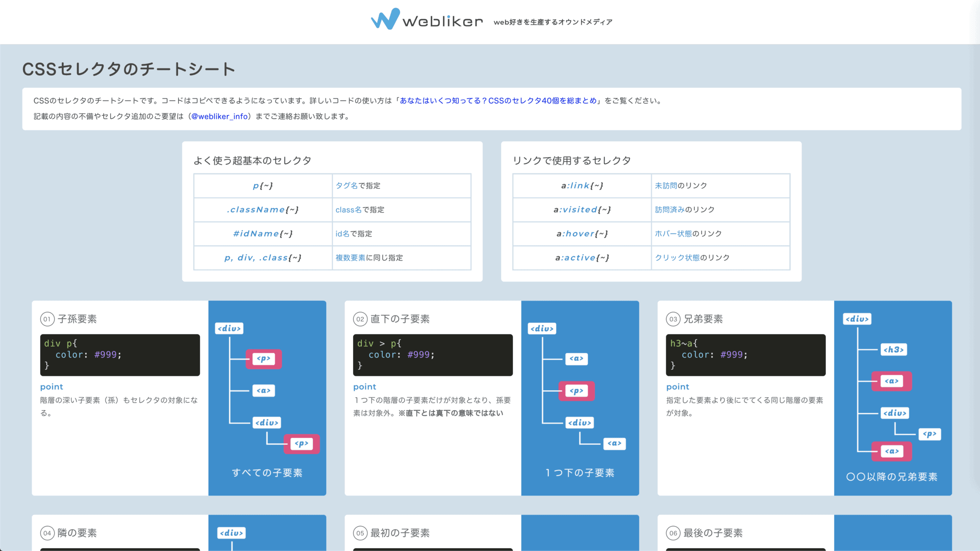Screen dimensions: 980x551
Task: Click the point label under the 直下の子要素 code
Action: click(365, 386)
